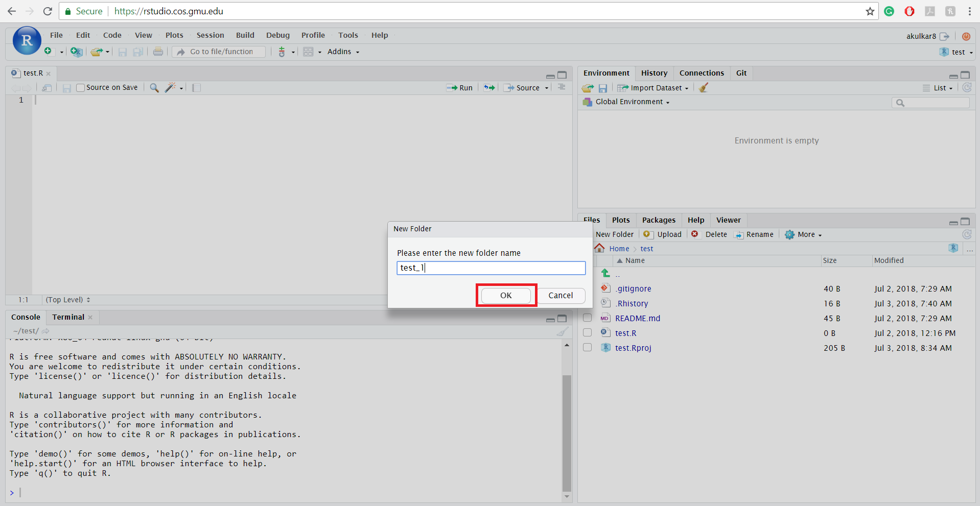Expand workspace panes dropdown arrow
The height and width of the screenshot is (506, 980).
pos(320,52)
